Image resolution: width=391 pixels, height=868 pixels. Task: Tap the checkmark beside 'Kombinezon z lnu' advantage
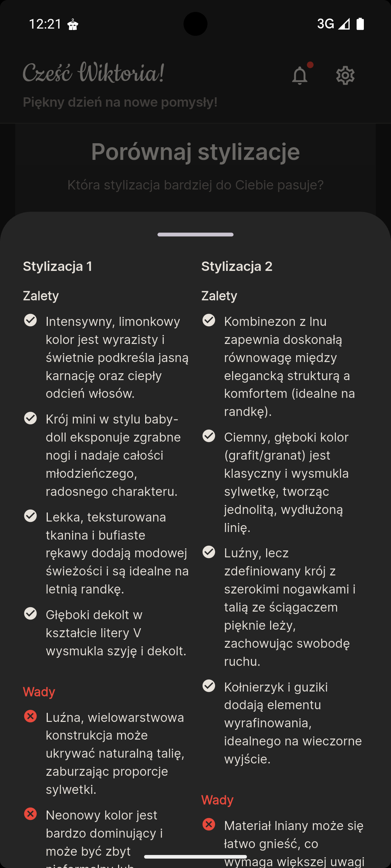pos(209,320)
